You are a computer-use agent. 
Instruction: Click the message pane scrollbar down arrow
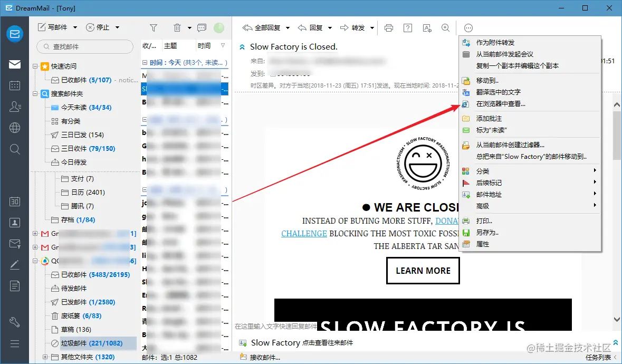pyautogui.click(x=616, y=319)
